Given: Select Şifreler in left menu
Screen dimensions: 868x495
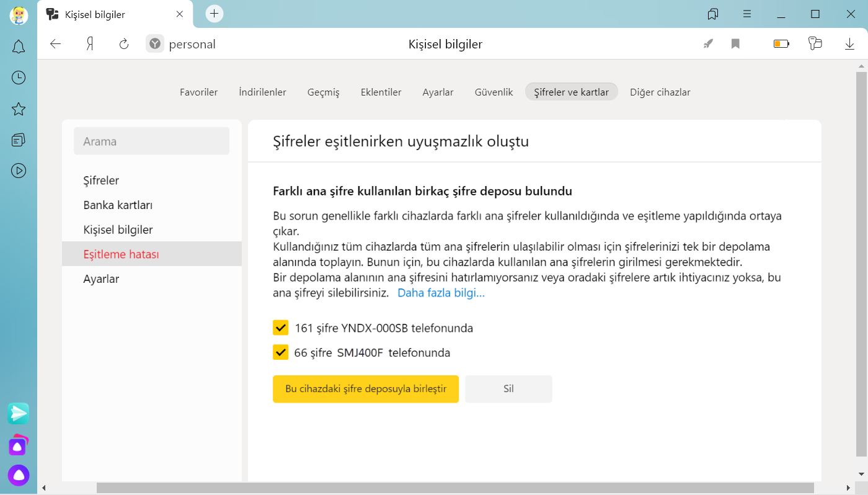Looking at the screenshot, I should (x=152, y=181).
